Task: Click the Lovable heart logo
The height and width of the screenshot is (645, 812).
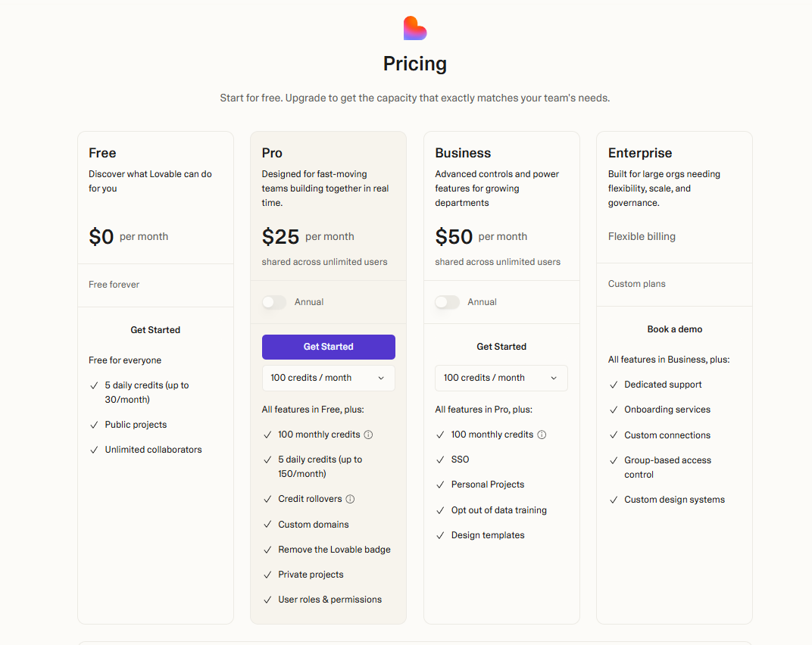Action: [x=414, y=28]
